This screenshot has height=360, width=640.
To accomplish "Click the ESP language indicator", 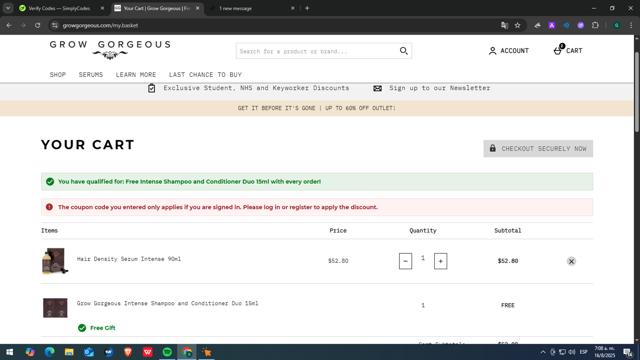I will click(x=584, y=352).
